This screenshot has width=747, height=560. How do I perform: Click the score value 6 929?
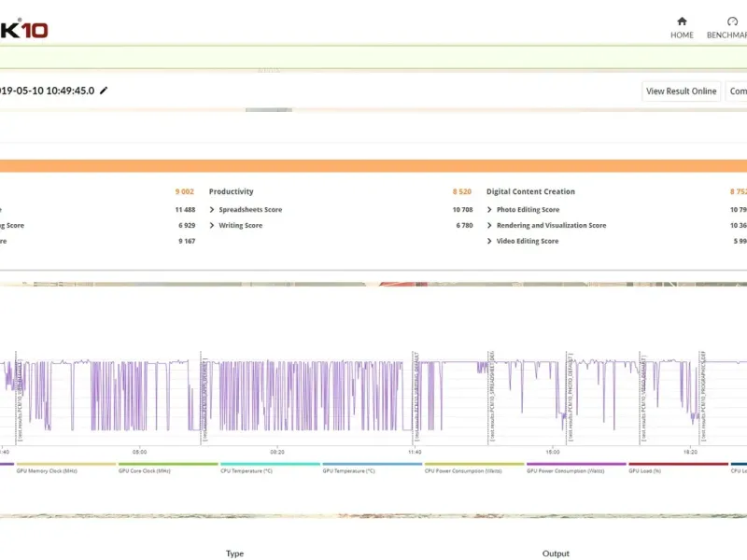187,225
